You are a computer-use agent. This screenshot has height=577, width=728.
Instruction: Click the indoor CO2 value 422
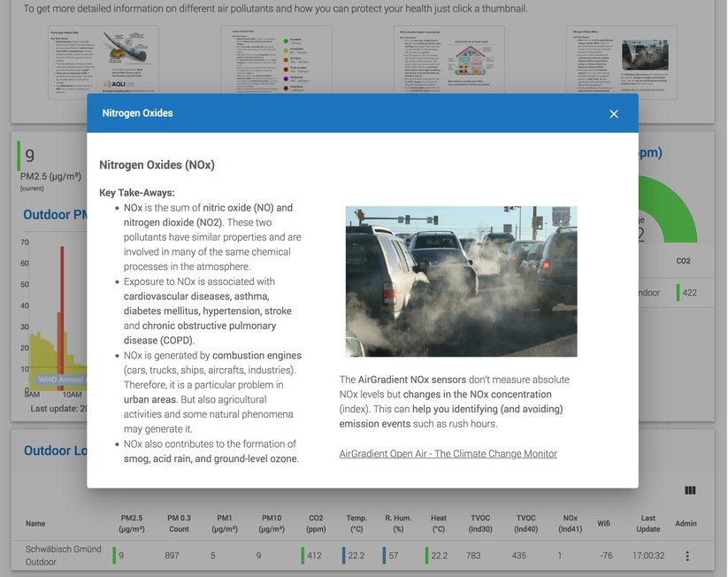click(689, 293)
